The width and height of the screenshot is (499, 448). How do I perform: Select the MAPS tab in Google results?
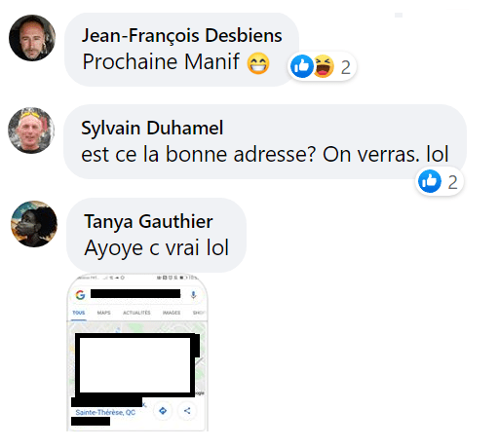[103, 313]
